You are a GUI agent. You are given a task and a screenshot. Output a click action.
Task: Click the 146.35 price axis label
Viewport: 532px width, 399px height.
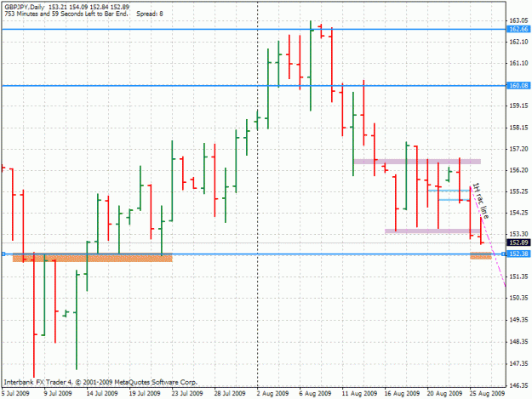click(x=518, y=385)
